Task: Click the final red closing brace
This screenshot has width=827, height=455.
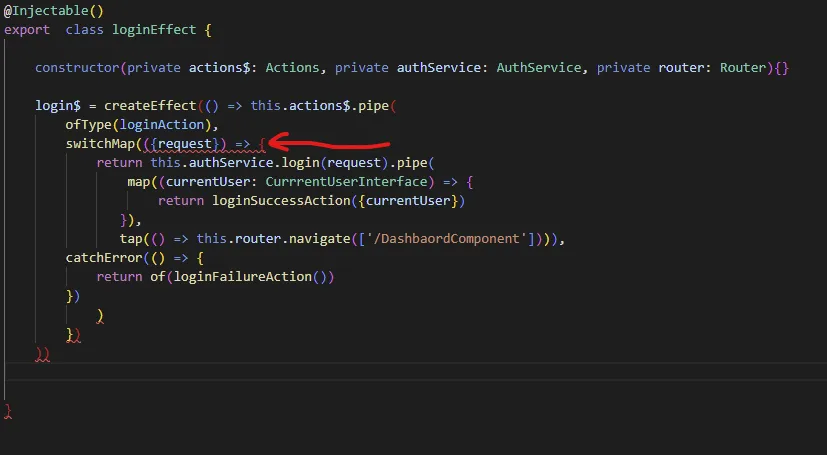Action: [7, 411]
